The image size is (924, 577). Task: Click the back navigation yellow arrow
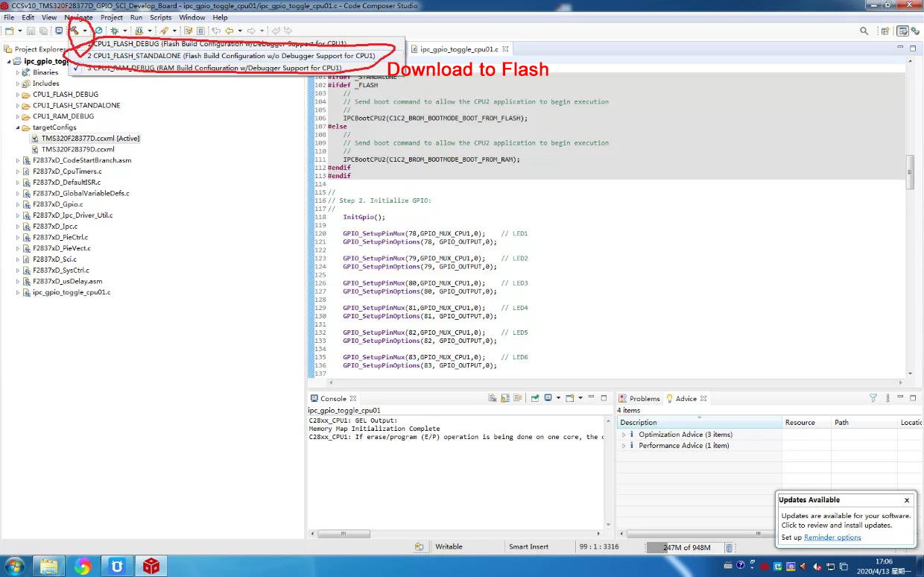click(x=230, y=31)
